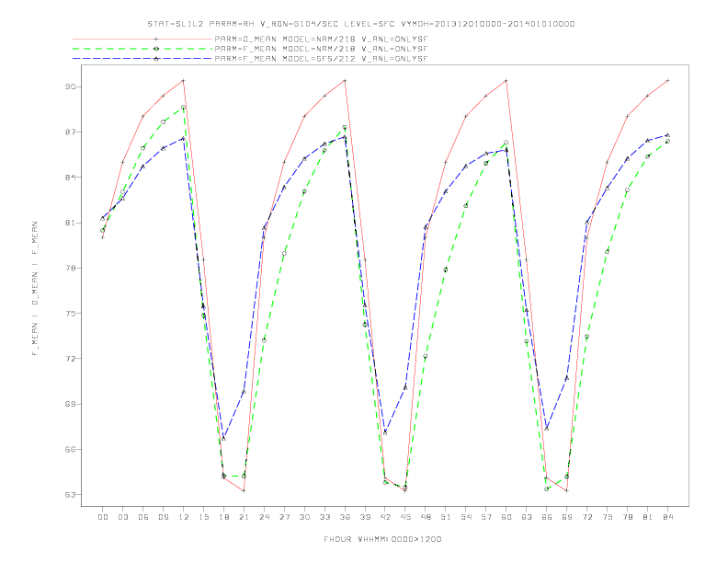Click the x-axis hour label 78
The image size is (728, 563).
point(627,517)
